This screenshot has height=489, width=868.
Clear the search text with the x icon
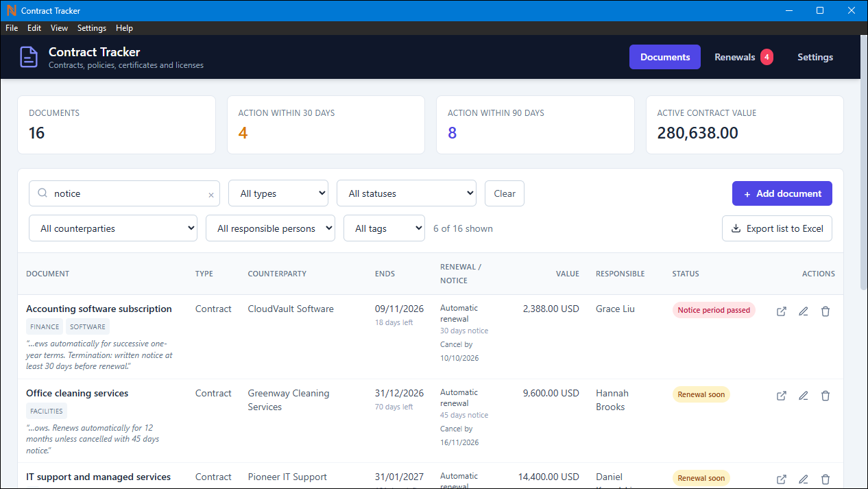[211, 195]
